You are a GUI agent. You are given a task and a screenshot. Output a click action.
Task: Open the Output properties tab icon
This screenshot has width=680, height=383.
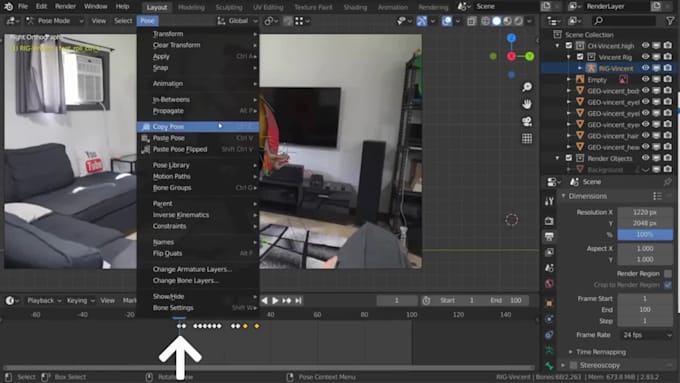549,236
